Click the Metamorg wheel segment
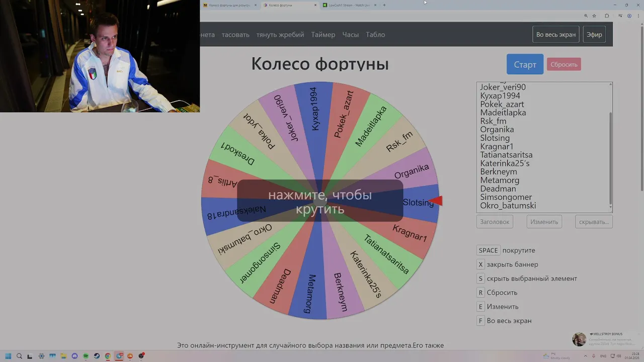This screenshot has height=362, width=644. point(311,294)
